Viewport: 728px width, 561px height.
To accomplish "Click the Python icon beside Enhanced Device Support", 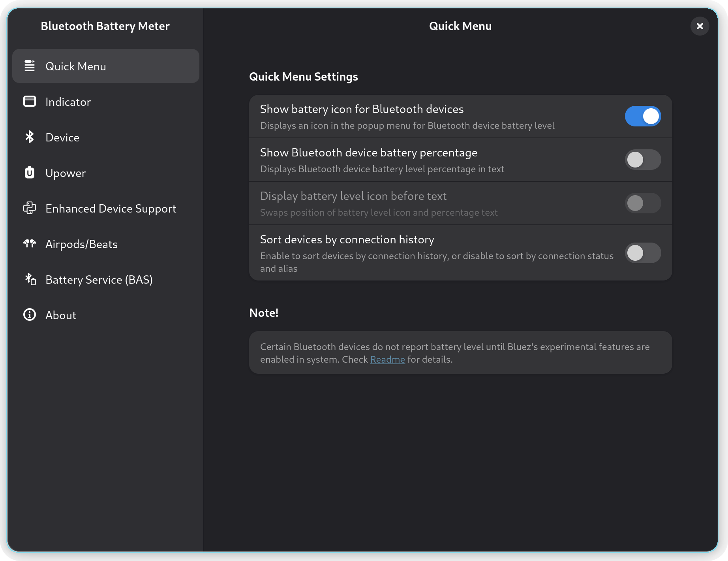I will coord(30,208).
